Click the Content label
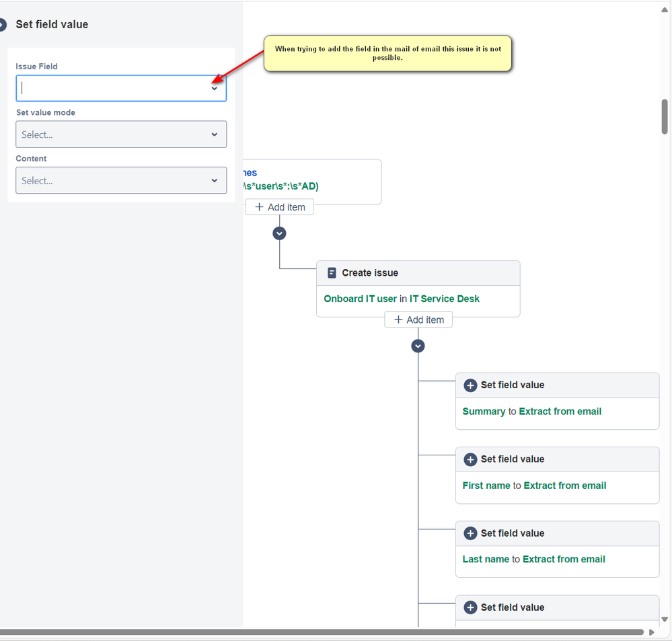 (31, 159)
